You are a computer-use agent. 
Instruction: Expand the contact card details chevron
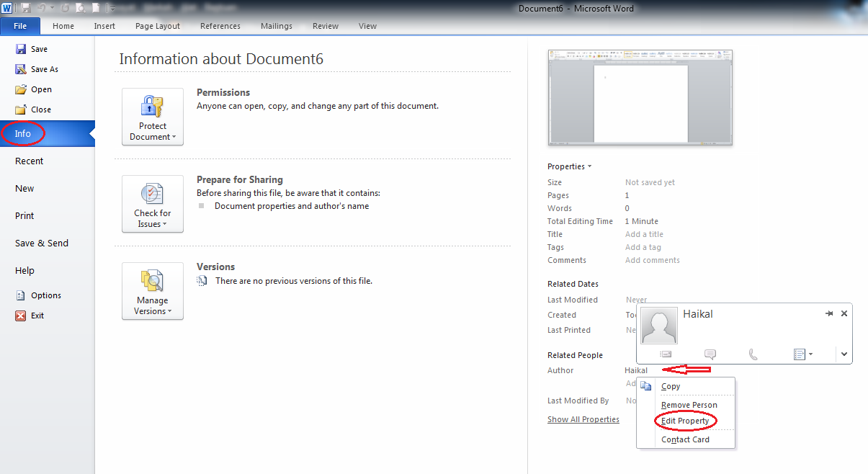844,354
